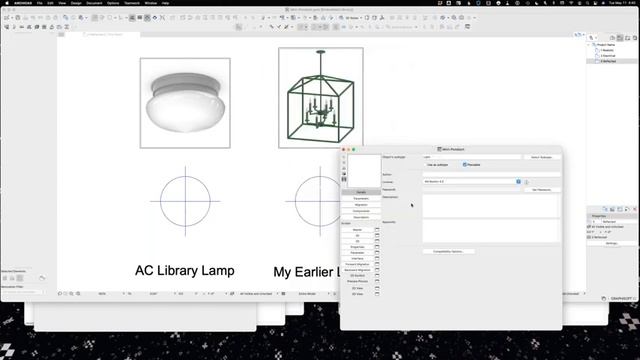The image size is (640, 360).
Task: Open Preview Picture in separate window icon
Action: tap(377, 281)
